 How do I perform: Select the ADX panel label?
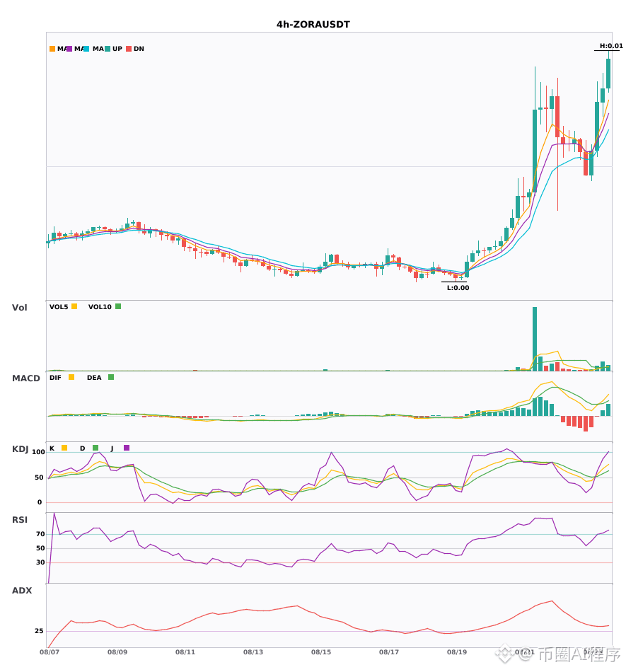[x=22, y=591]
